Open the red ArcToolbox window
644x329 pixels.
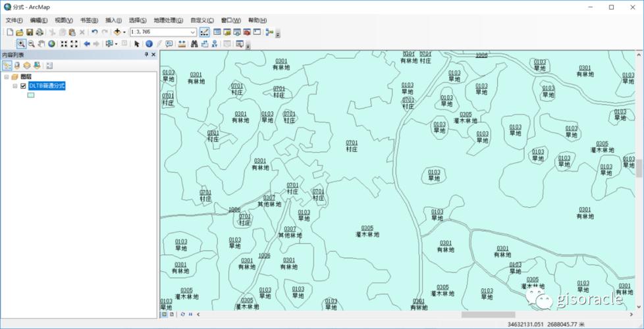(x=247, y=32)
